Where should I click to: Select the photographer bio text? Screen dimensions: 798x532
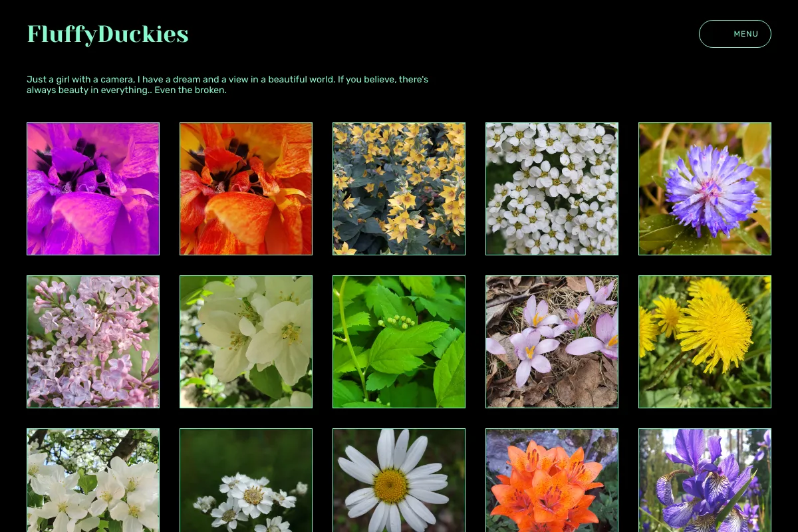(x=227, y=84)
